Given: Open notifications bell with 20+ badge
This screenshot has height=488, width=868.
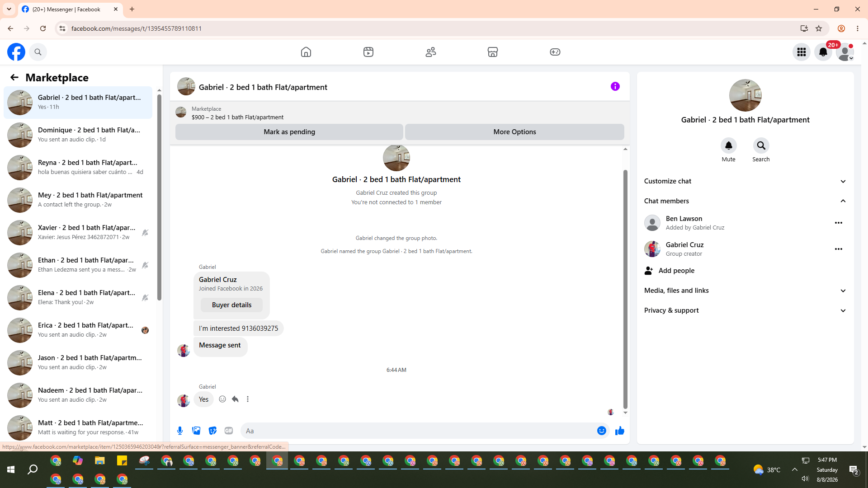Looking at the screenshot, I should point(823,52).
